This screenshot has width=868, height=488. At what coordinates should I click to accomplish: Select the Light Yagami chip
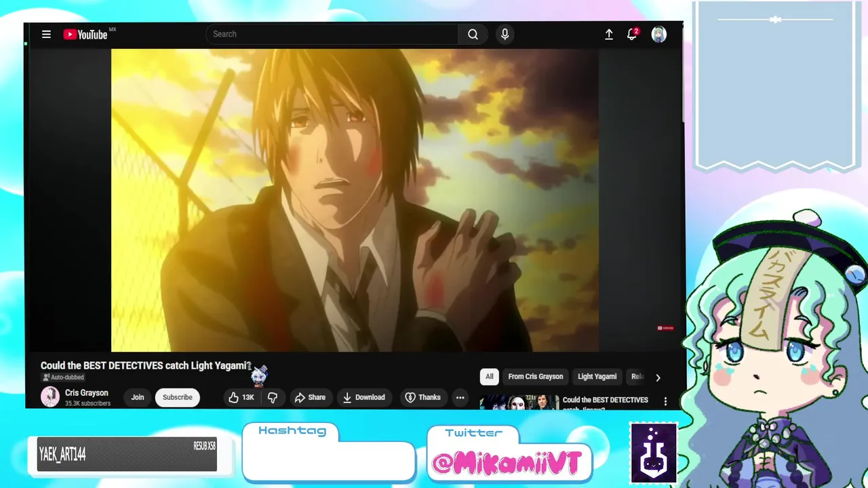click(597, 377)
